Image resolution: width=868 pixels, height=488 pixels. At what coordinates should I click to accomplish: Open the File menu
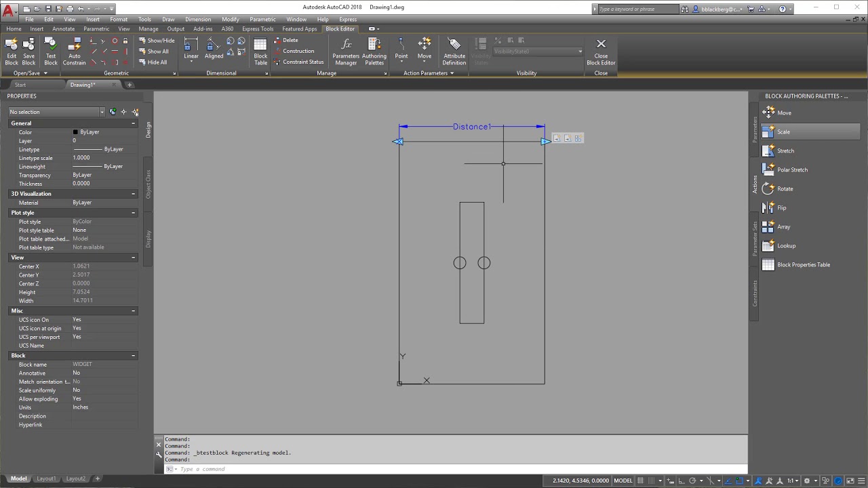[29, 19]
